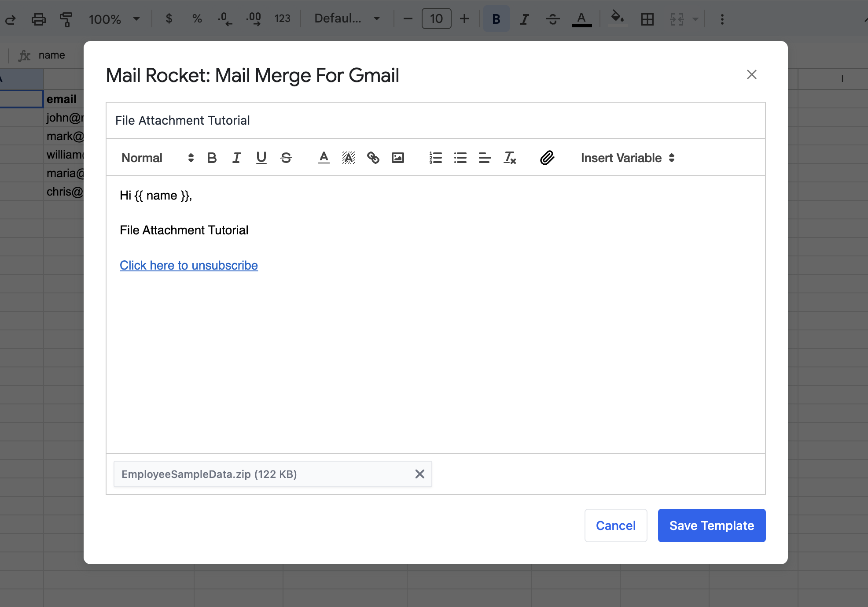Open the text color picker

coord(324,158)
